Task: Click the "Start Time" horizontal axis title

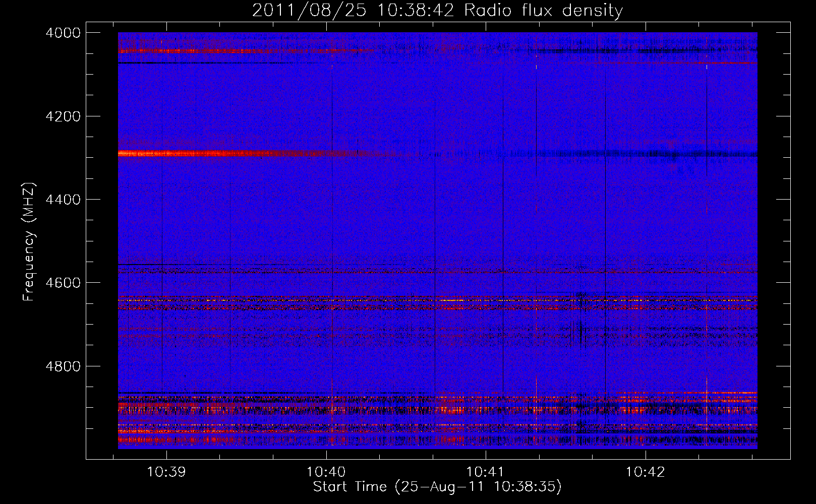Action: 437,487
